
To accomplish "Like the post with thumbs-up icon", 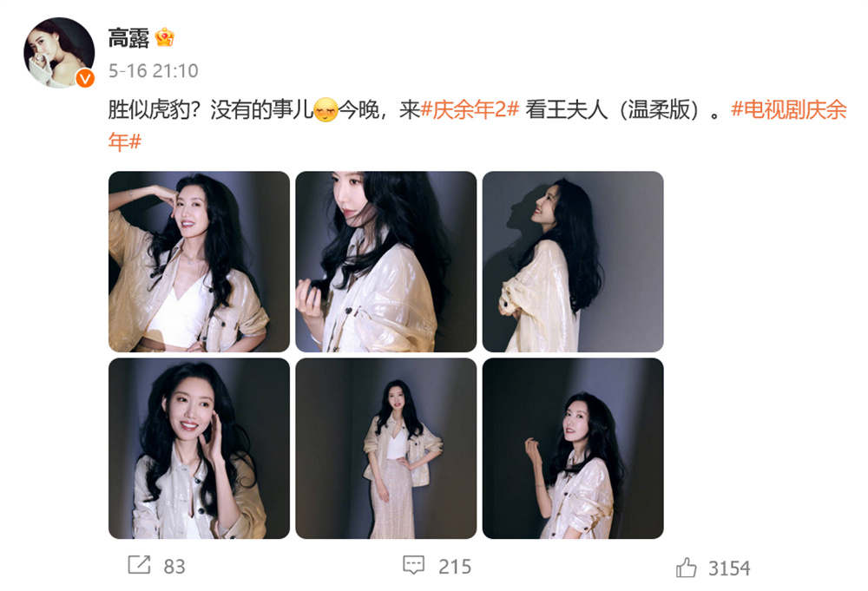I will [686, 568].
